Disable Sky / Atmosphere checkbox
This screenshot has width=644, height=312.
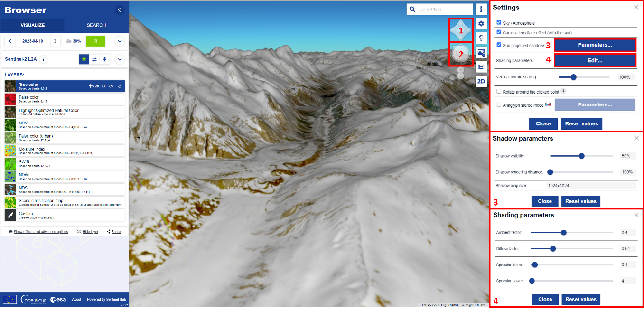coord(499,23)
